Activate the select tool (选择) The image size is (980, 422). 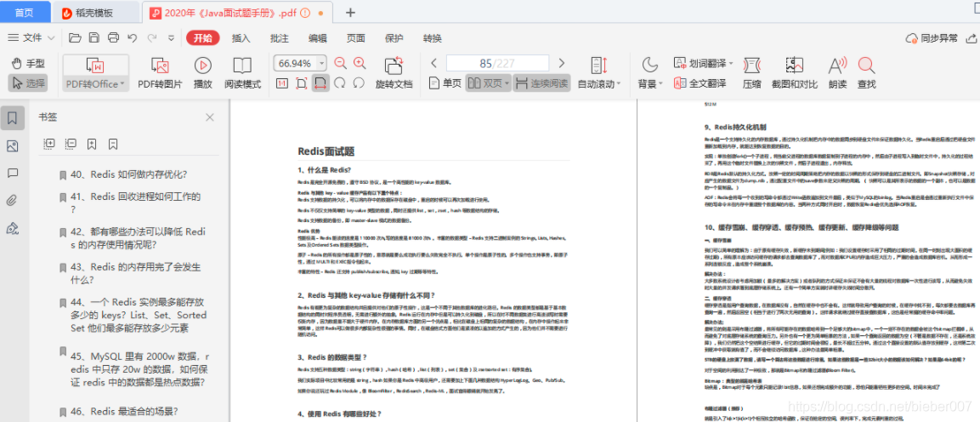(x=29, y=83)
